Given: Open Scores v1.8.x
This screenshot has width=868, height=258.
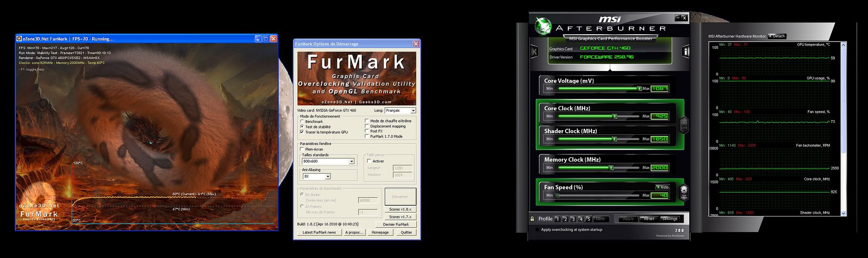Looking at the screenshot, I should [x=400, y=209].
